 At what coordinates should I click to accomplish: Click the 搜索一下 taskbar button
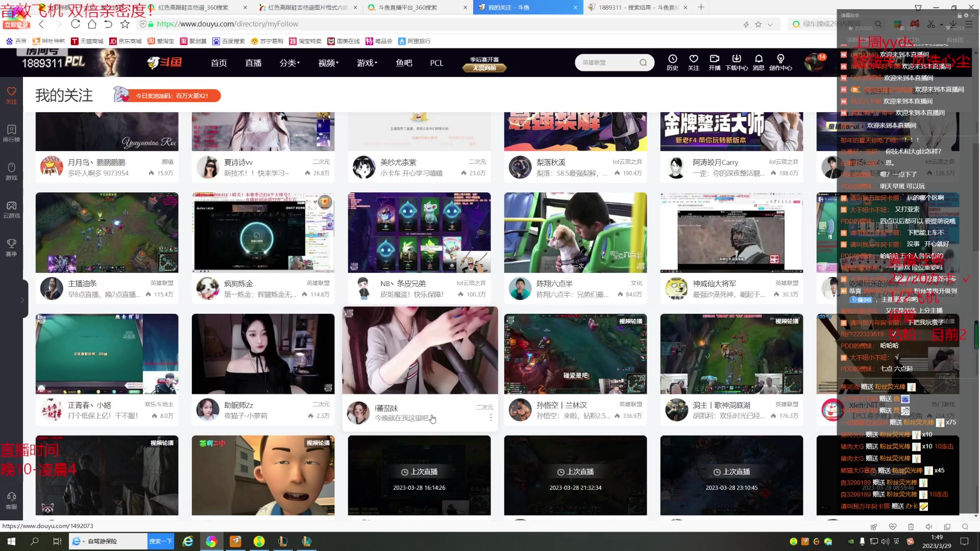click(160, 541)
